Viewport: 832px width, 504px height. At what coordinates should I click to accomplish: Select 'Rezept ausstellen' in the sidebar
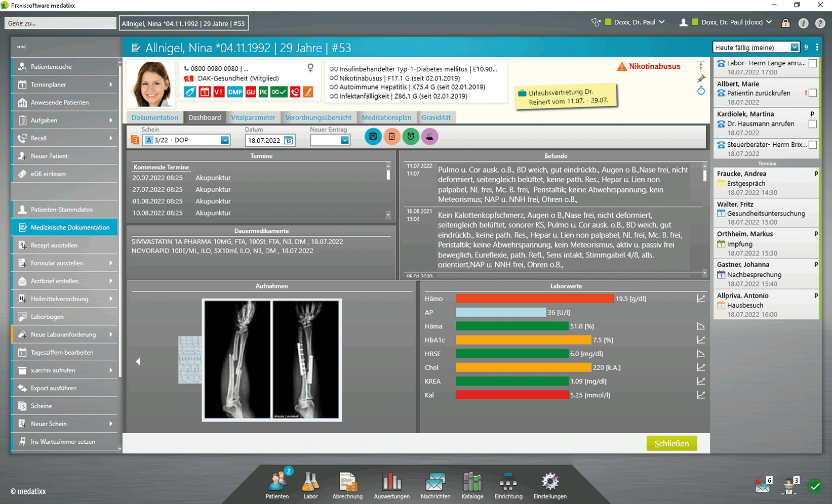(54, 245)
